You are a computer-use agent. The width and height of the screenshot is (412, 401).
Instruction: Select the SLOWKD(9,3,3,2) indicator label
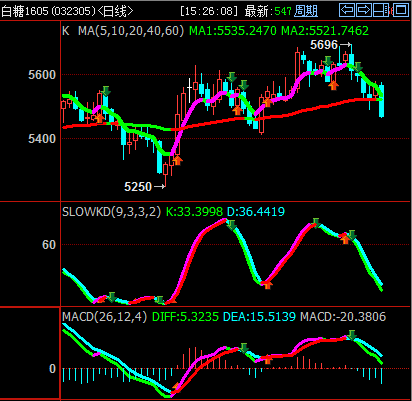(x=112, y=212)
